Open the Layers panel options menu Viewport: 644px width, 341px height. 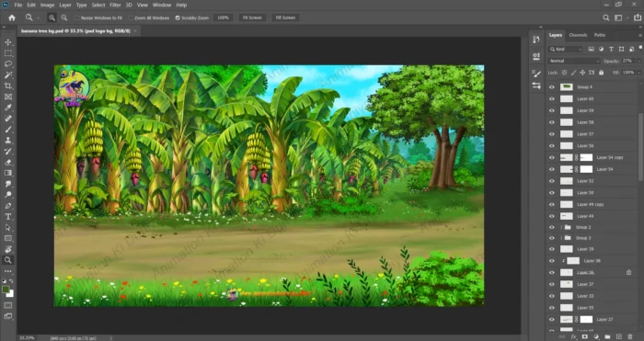pyautogui.click(x=640, y=35)
